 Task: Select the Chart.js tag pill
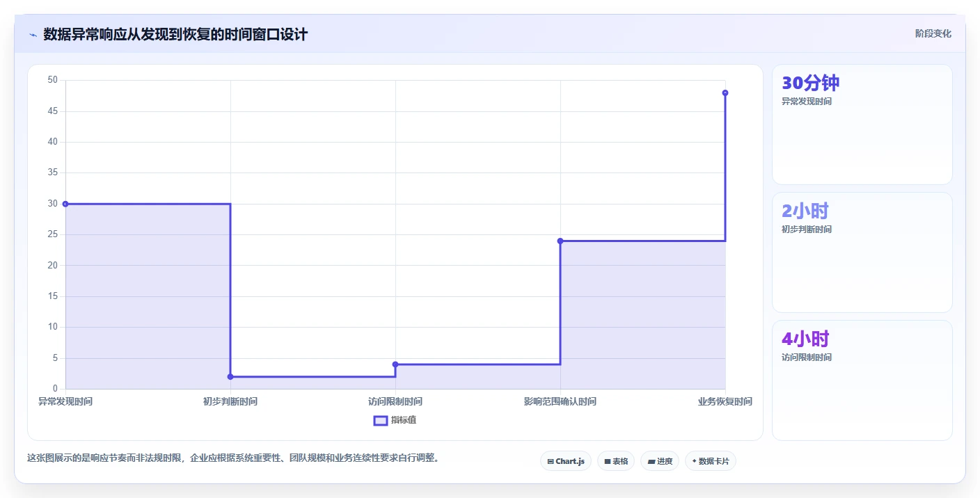[566, 461]
